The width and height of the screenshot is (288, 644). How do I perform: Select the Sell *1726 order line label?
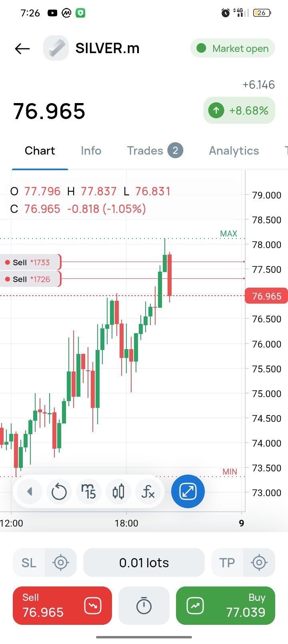click(30, 279)
